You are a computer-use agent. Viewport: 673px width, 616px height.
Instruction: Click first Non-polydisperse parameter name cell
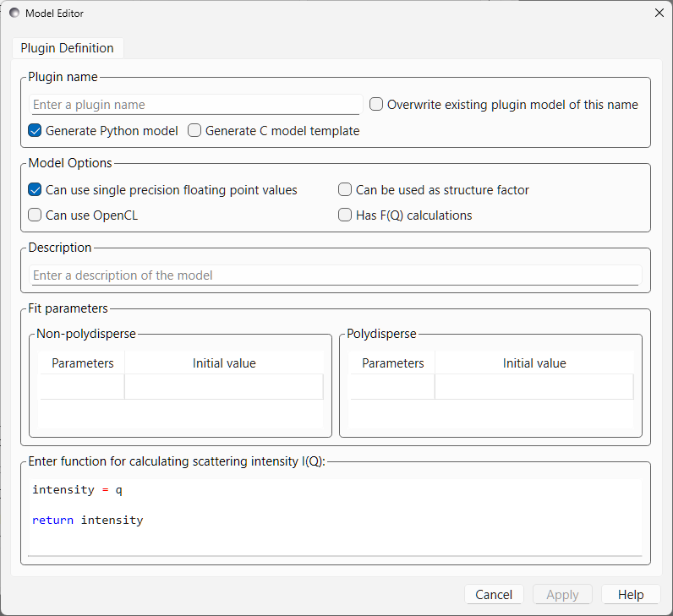click(x=82, y=387)
